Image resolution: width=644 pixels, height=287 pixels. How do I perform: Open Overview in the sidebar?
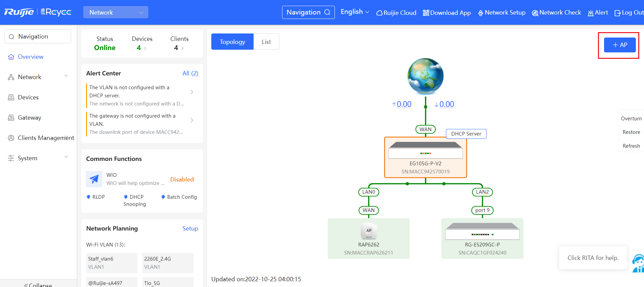coord(30,57)
